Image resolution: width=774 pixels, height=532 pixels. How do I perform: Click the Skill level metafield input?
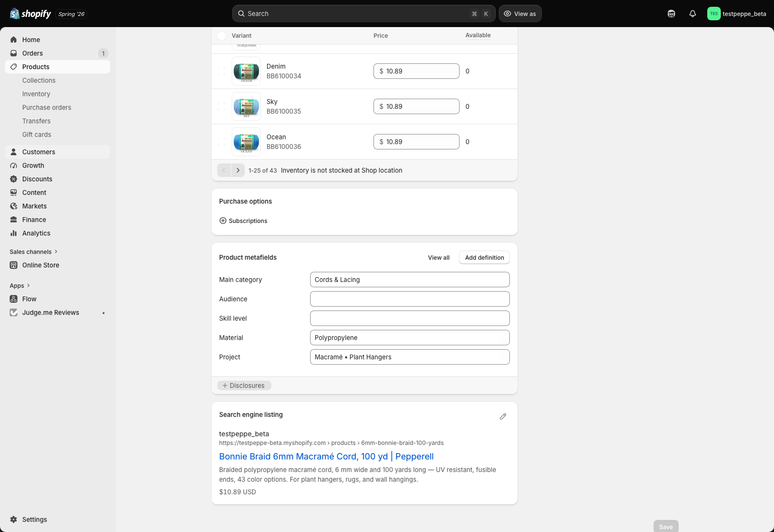tap(410, 318)
